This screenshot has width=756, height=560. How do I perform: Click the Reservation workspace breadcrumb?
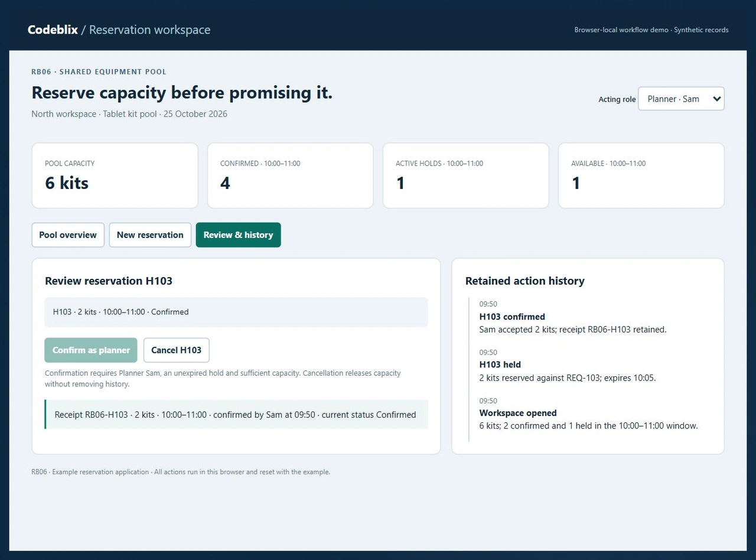149,30
